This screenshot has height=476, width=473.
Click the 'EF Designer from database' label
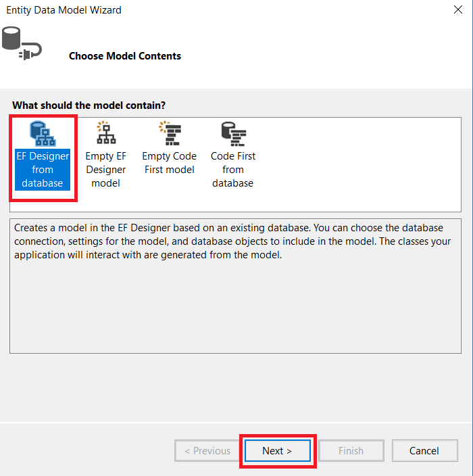pos(43,170)
